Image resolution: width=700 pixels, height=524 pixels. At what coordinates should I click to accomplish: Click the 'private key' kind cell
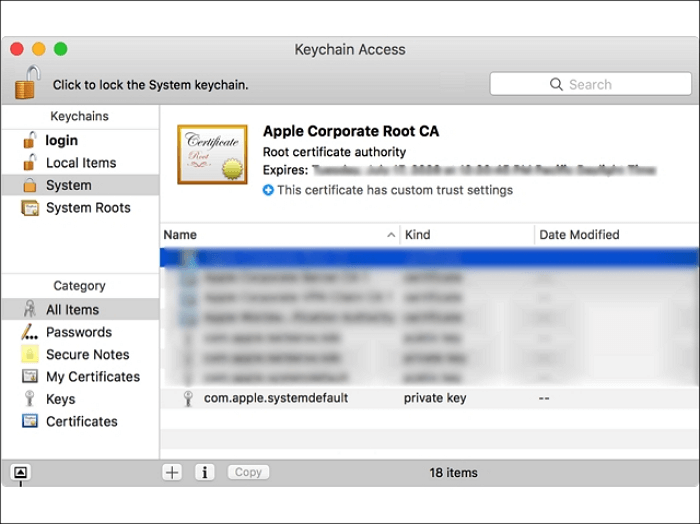(435, 398)
